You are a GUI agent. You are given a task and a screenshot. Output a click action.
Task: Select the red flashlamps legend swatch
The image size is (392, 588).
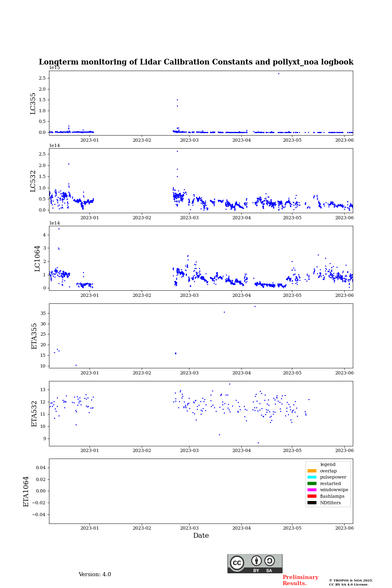(312, 496)
